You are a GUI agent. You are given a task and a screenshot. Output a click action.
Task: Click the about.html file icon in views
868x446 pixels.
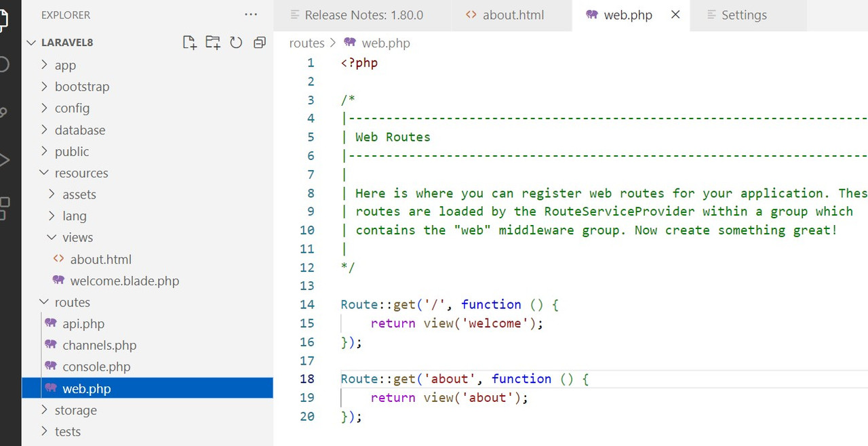point(58,259)
